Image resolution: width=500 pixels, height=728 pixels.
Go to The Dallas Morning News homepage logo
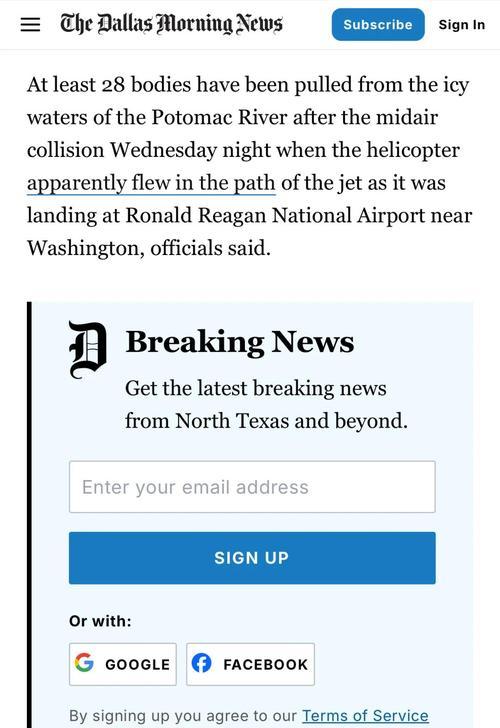[x=171, y=24]
